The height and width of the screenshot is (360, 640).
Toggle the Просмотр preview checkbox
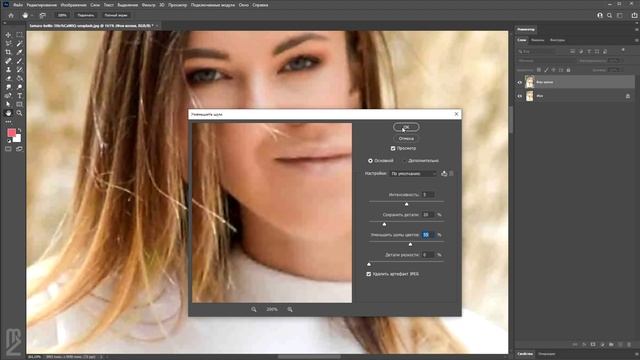pos(393,148)
